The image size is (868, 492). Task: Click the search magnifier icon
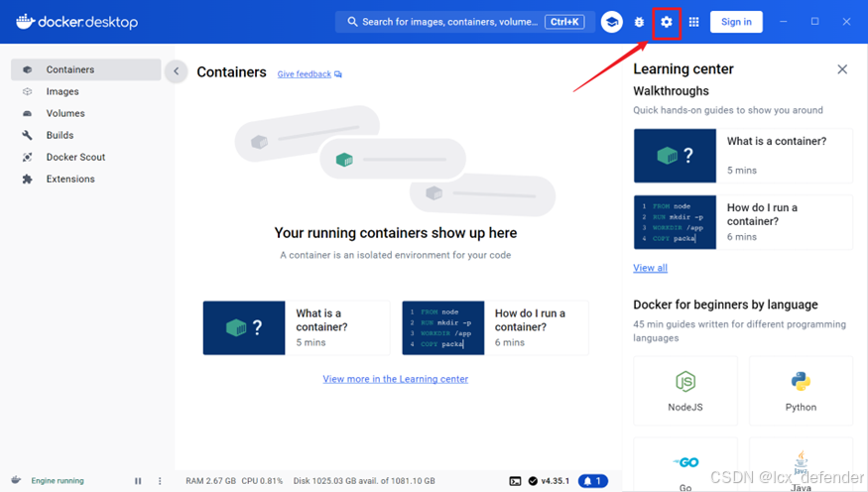[352, 22]
